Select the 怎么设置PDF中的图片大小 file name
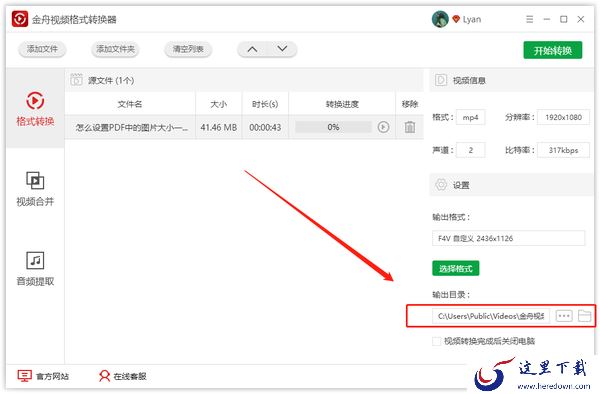The height and width of the screenshot is (394, 600). [132, 127]
